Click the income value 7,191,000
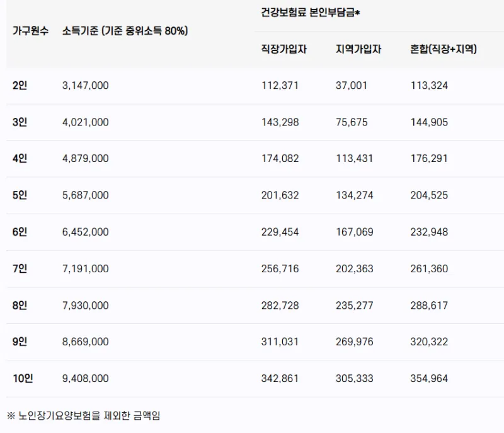The image size is (504, 433). click(86, 268)
